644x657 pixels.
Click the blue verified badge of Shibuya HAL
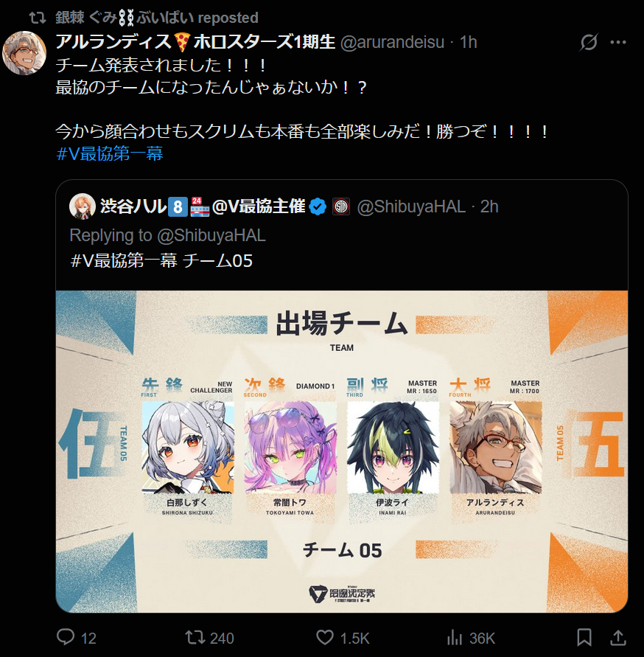pyautogui.click(x=318, y=206)
